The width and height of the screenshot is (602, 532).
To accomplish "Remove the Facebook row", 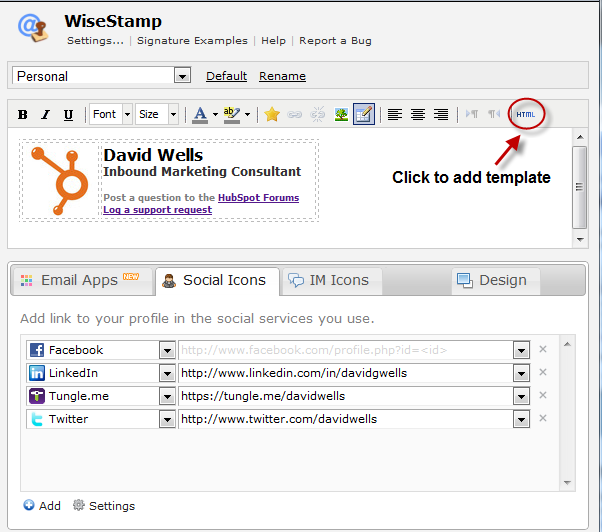I will [542, 349].
